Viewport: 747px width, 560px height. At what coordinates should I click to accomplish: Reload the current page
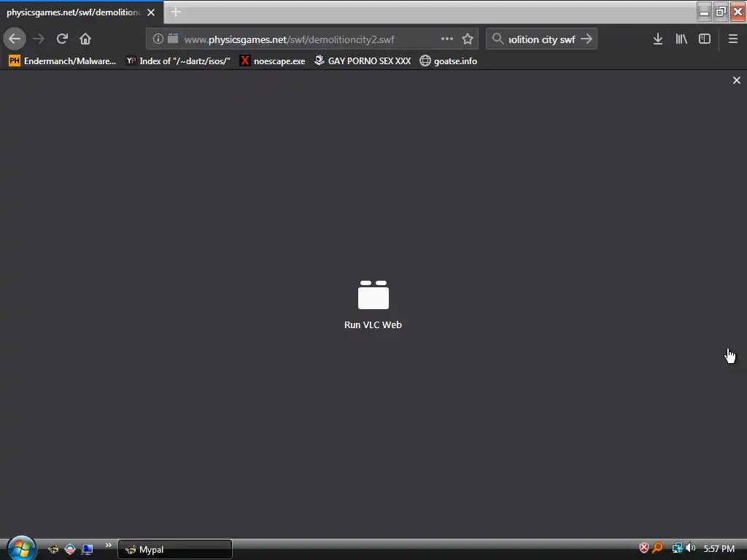click(62, 39)
